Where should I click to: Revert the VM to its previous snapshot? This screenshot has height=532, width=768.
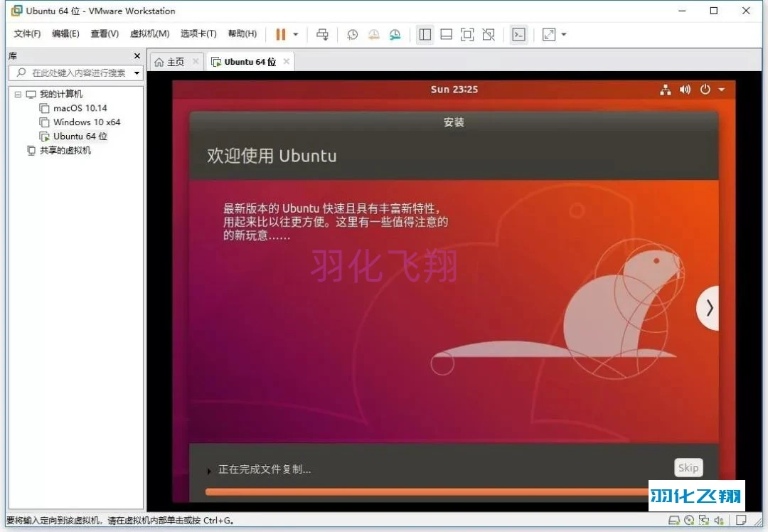374,34
